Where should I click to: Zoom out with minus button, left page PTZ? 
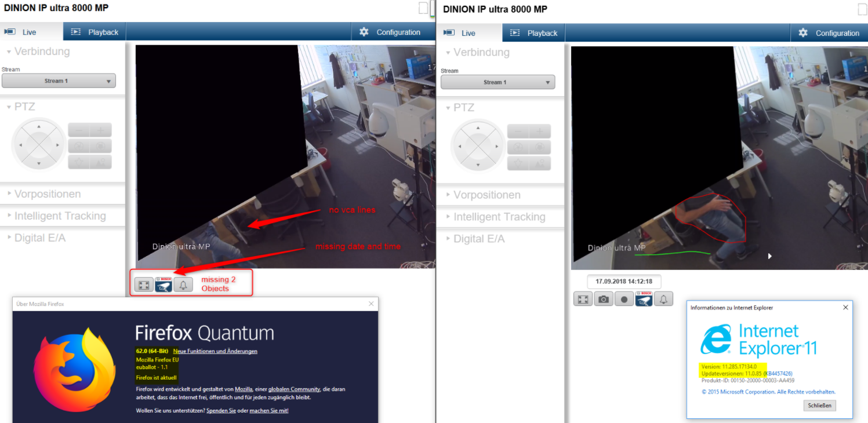click(79, 130)
